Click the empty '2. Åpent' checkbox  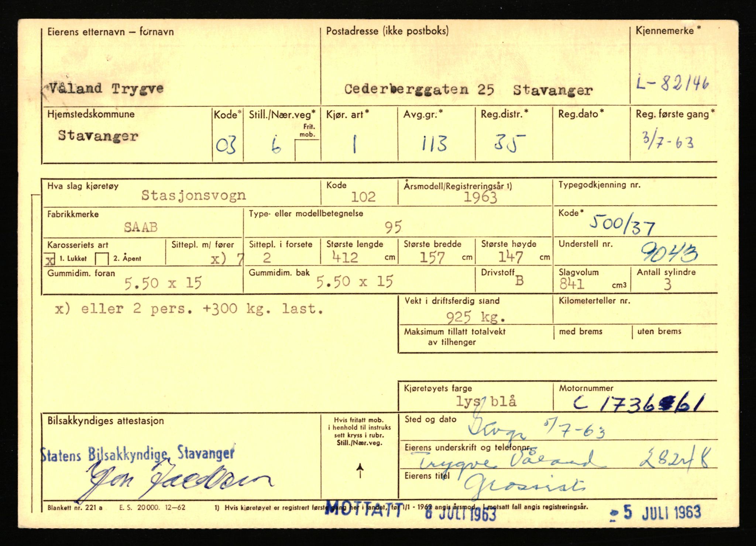(x=102, y=259)
